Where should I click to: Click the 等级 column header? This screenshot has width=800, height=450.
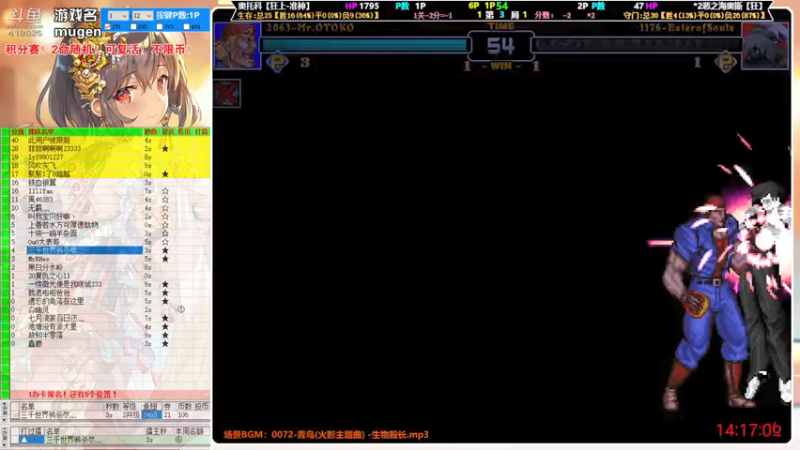pos(130,407)
